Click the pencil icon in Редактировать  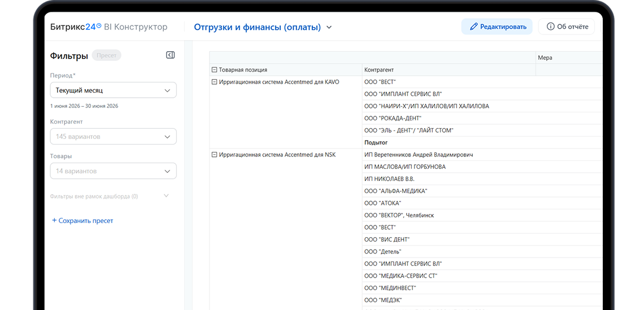click(473, 27)
